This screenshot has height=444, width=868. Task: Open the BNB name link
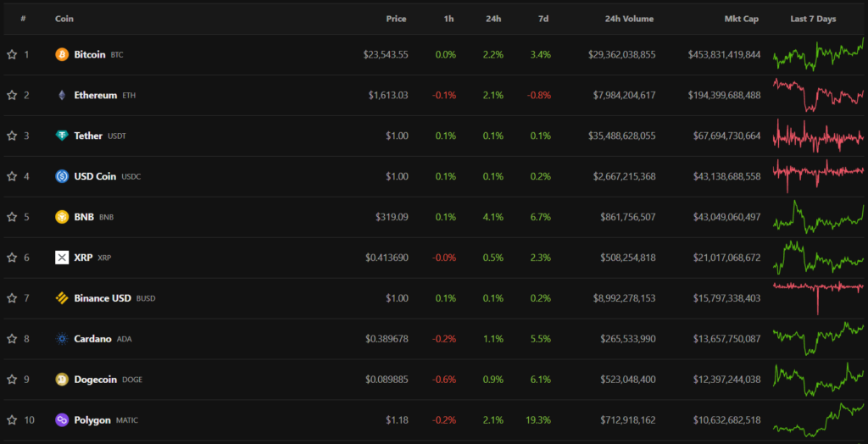(x=84, y=217)
